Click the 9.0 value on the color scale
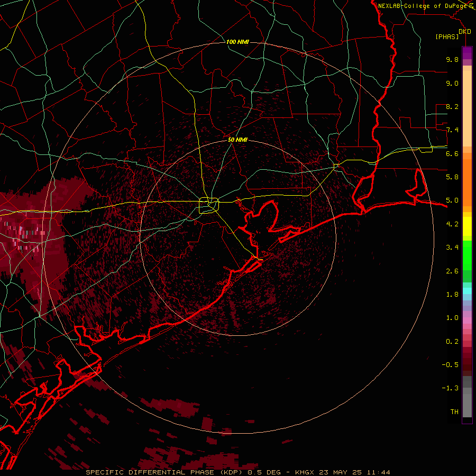 pos(452,83)
